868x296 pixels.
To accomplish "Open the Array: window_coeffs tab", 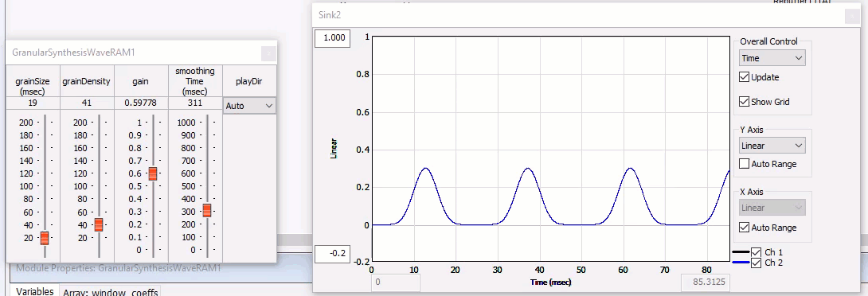I will [x=110, y=291].
